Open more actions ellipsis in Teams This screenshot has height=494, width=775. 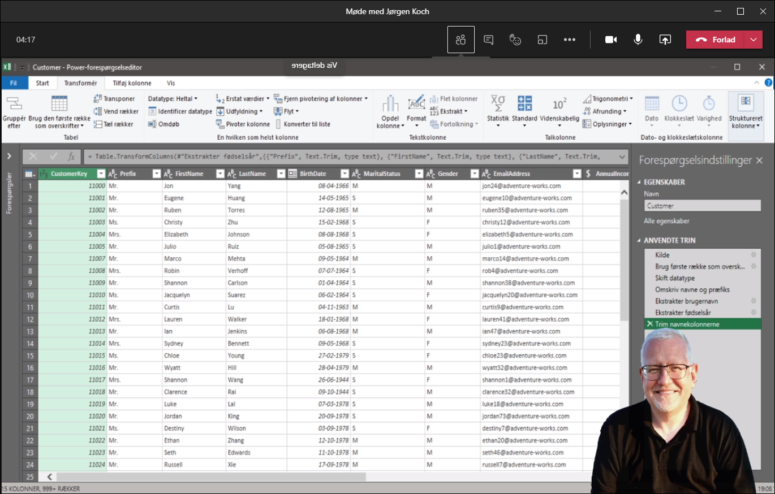(569, 40)
